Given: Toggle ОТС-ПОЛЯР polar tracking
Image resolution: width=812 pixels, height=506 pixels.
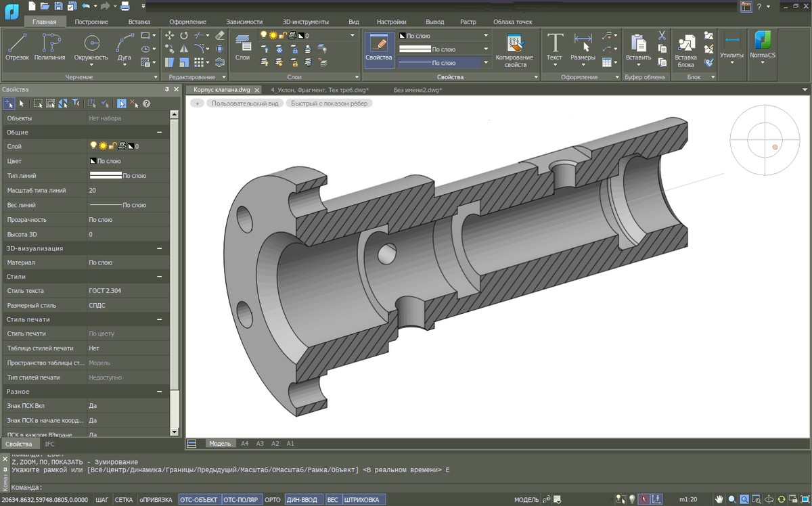Looking at the screenshot, I should [242, 500].
